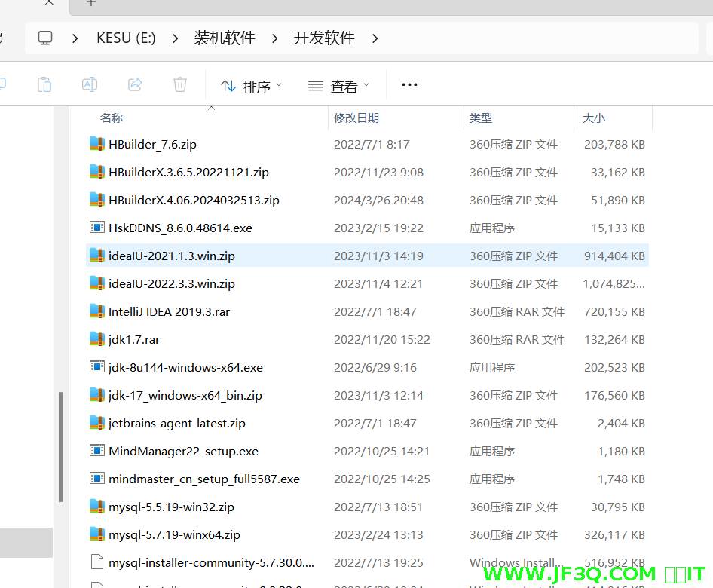
Task: Click the mysql-installer-community-5.7.30.0 file icon
Action: click(x=96, y=562)
